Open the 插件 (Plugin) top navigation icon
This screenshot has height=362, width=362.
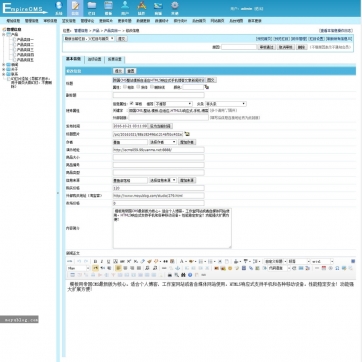pos(142,8)
